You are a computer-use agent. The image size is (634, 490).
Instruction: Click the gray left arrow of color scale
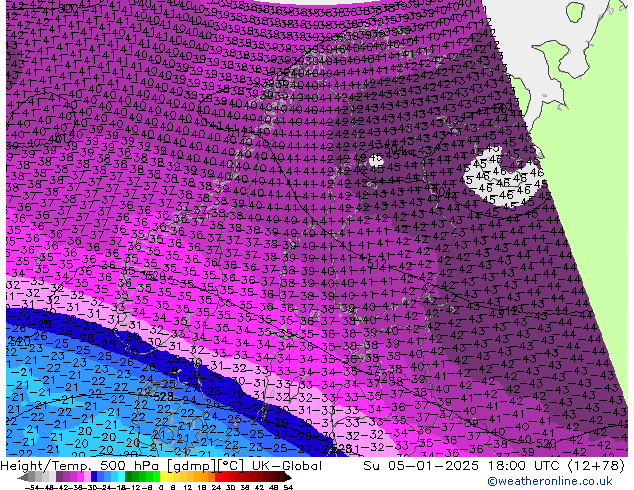pyautogui.click(x=22, y=478)
